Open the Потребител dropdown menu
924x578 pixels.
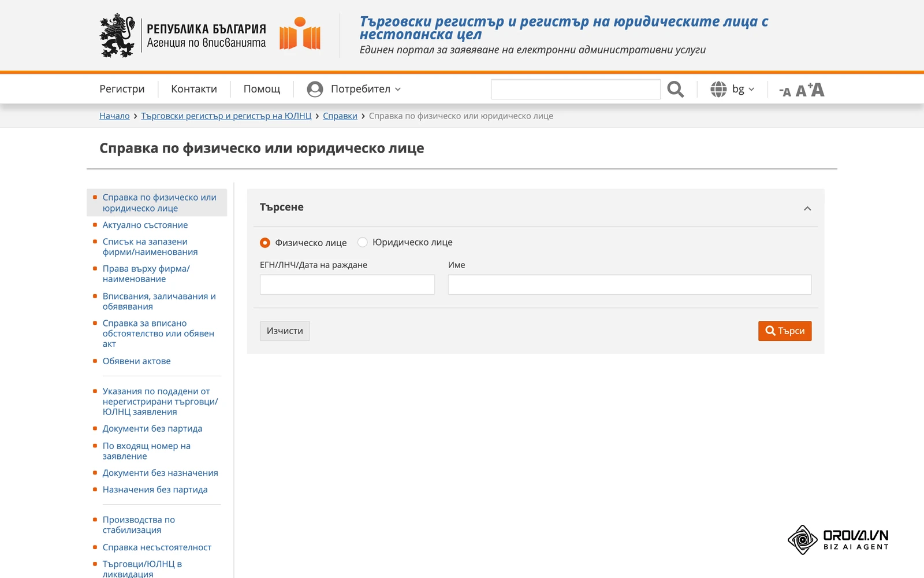(366, 89)
